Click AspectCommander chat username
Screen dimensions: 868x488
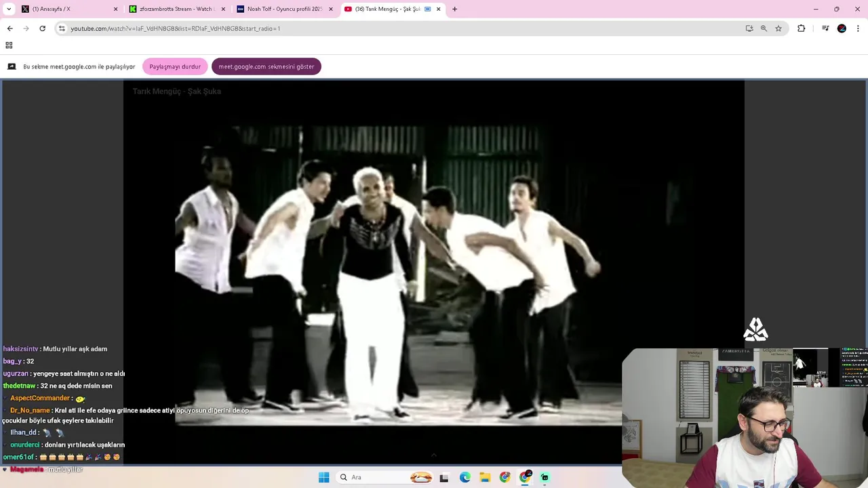pos(40,398)
